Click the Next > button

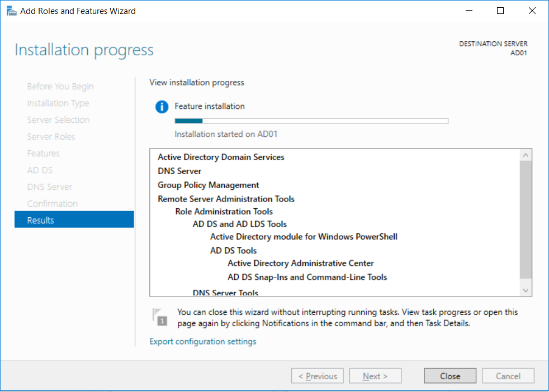pyautogui.click(x=375, y=376)
